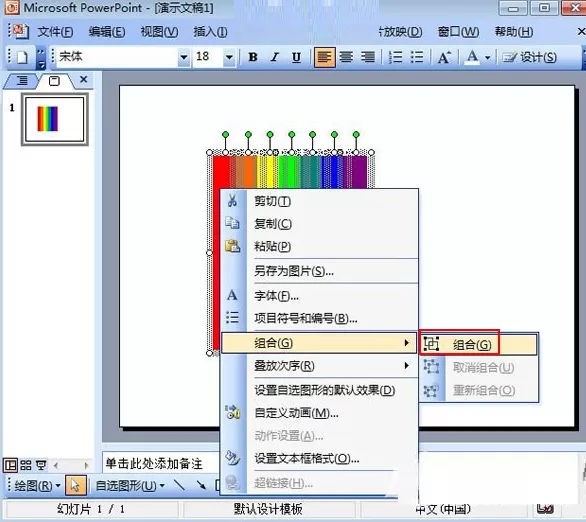The width and height of the screenshot is (586, 522).
Task: Select the Arrow drawing tool
Action: point(201,485)
